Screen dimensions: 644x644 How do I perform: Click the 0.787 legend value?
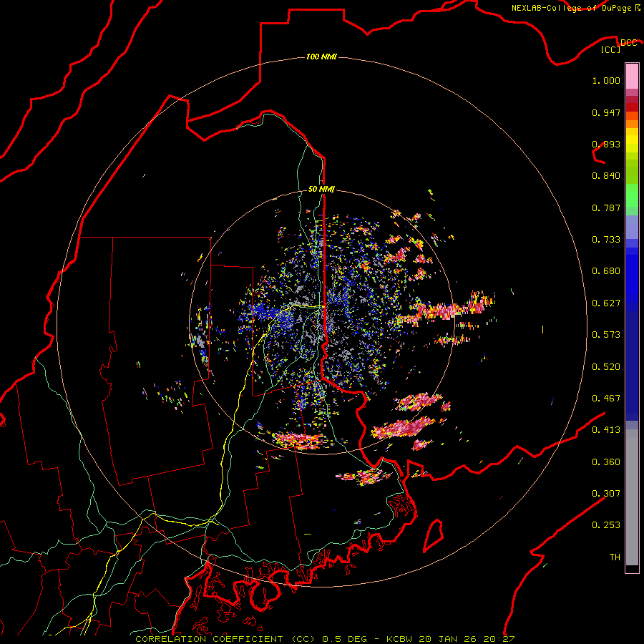coord(606,208)
